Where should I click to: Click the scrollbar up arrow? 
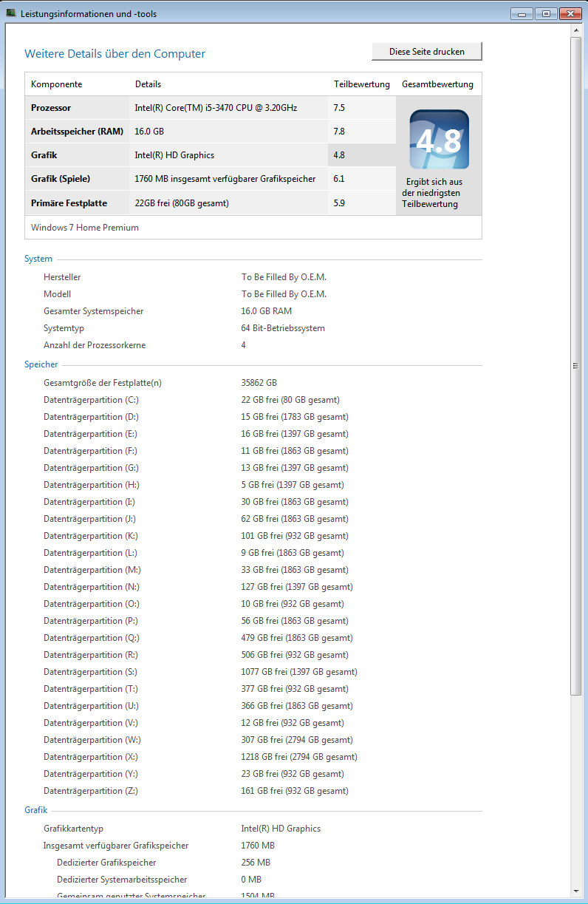pyautogui.click(x=576, y=30)
